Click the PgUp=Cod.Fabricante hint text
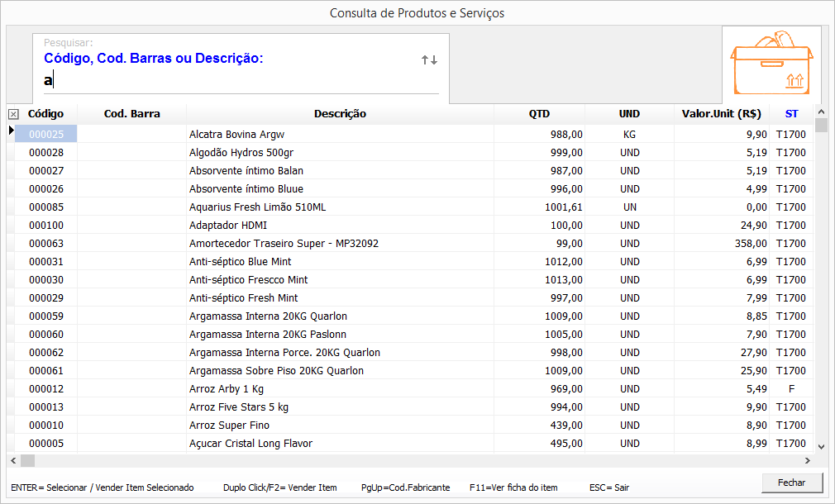This screenshot has width=835, height=504. [x=405, y=487]
